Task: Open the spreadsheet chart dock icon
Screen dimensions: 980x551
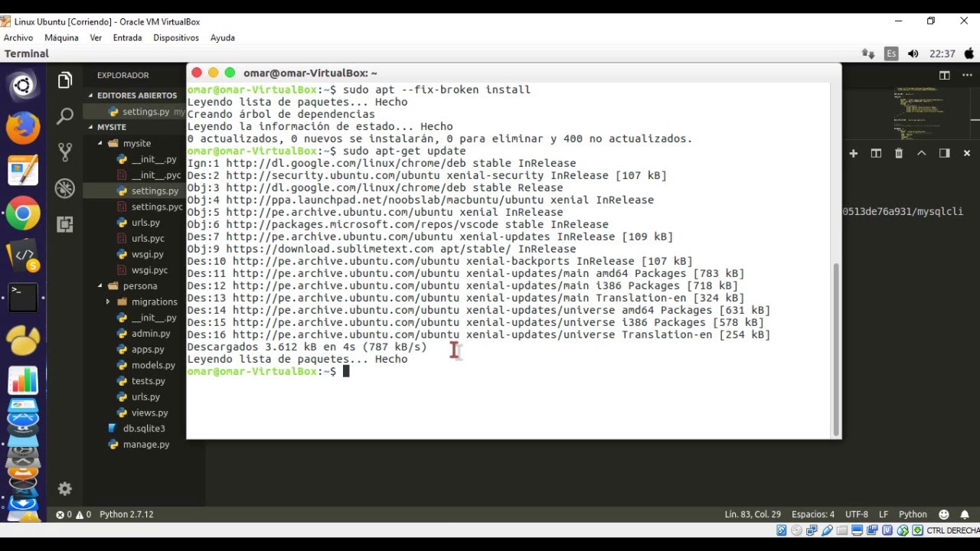Action: point(23,380)
